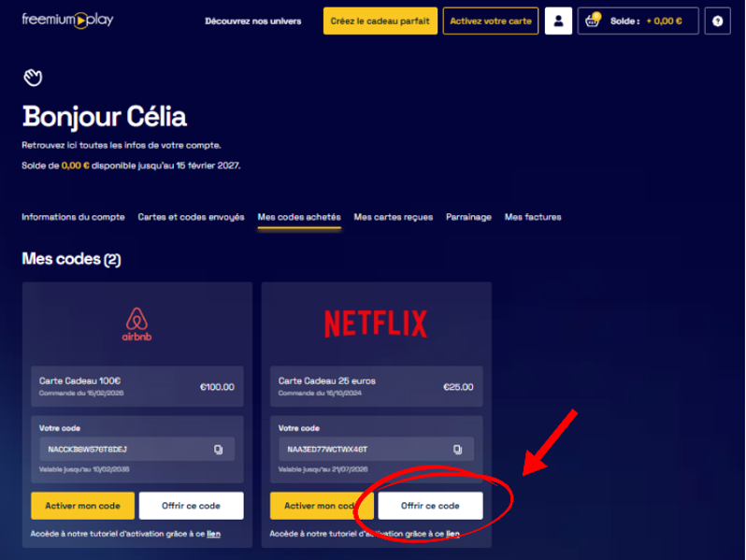Open the Parrainage tab
The image size is (746, 560).
(468, 217)
